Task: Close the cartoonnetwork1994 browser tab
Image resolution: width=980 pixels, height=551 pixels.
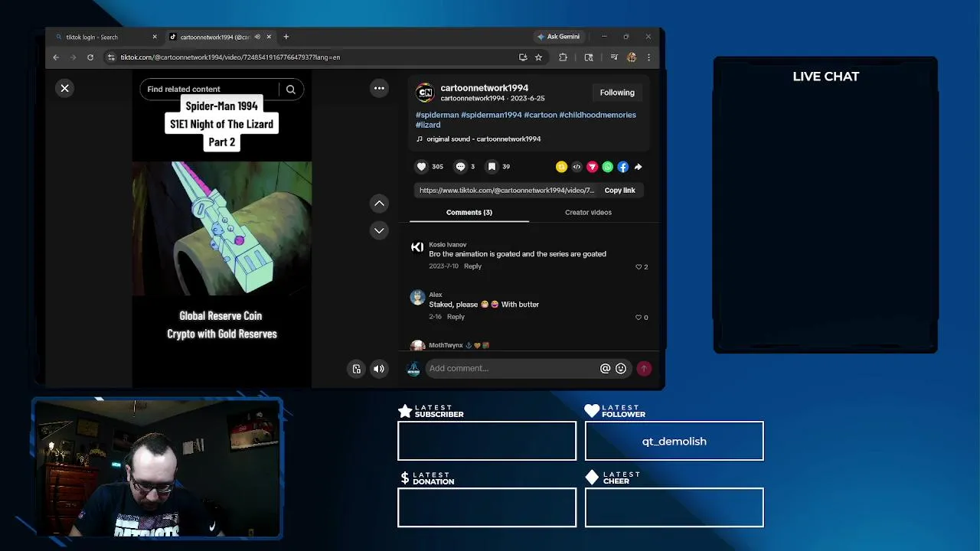Action: point(269,37)
